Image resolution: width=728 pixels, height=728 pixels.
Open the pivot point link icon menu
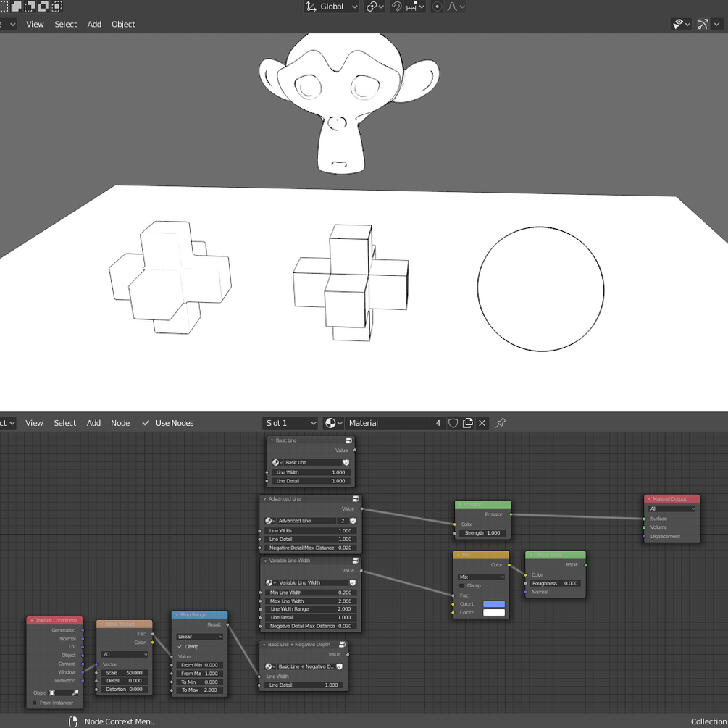[375, 7]
